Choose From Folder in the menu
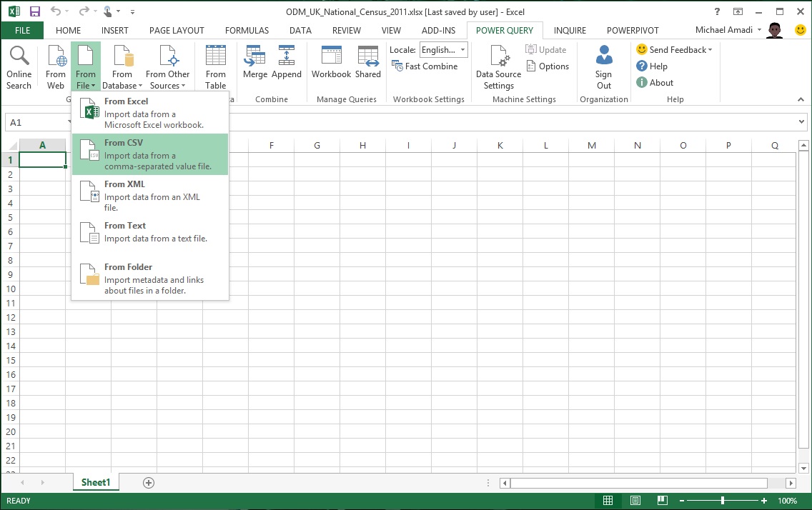 pos(150,279)
